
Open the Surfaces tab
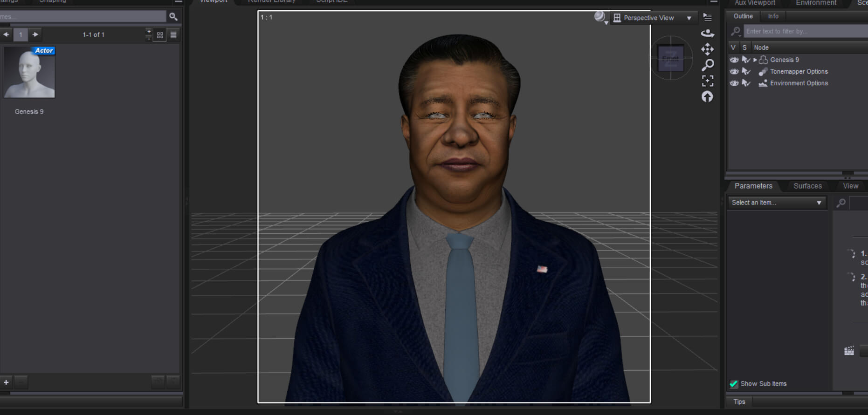point(808,186)
